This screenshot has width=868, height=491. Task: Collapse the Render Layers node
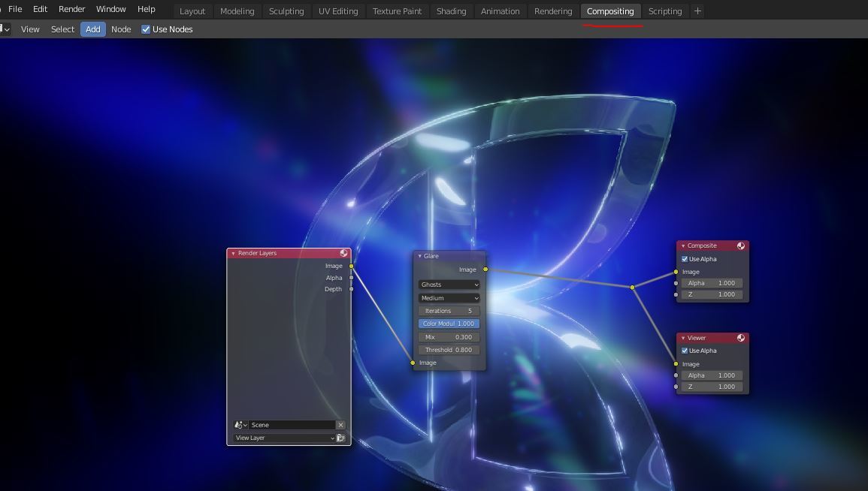coord(233,253)
